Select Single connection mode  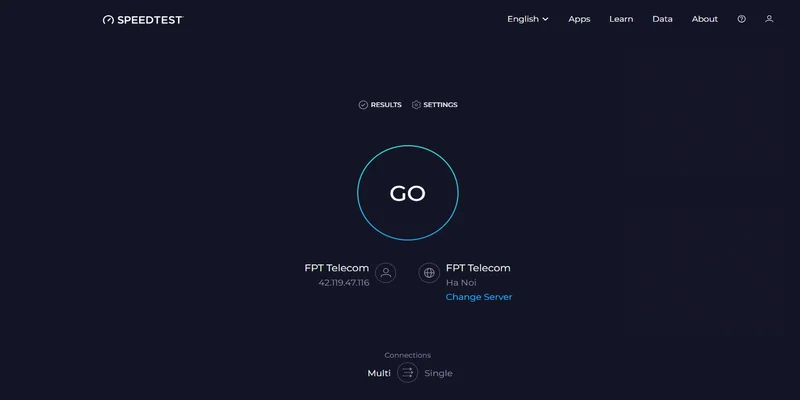pyautogui.click(x=438, y=373)
